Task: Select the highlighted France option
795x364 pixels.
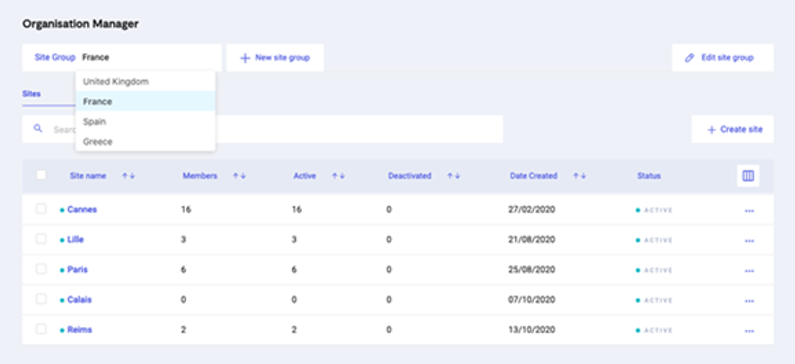Action: click(146, 101)
